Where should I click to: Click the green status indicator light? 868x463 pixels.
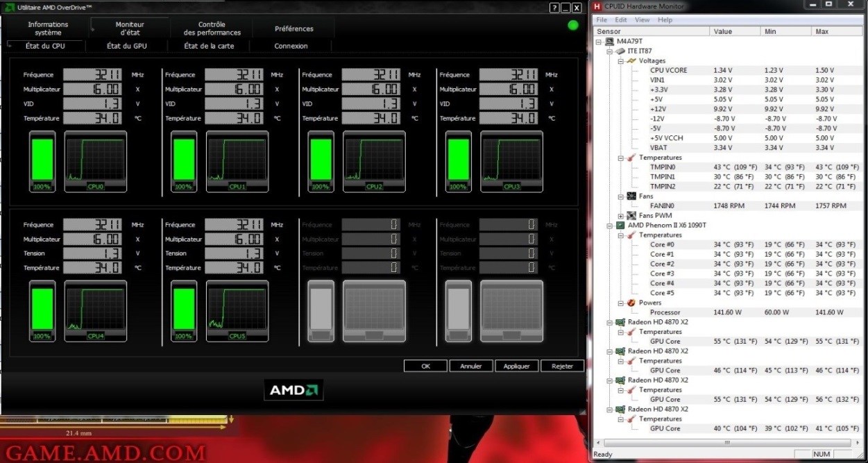tap(572, 26)
